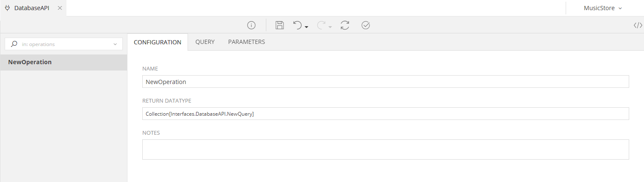The height and width of the screenshot is (182, 644).
Task: Switch to the QUERY tab
Action: [x=205, y=42]
